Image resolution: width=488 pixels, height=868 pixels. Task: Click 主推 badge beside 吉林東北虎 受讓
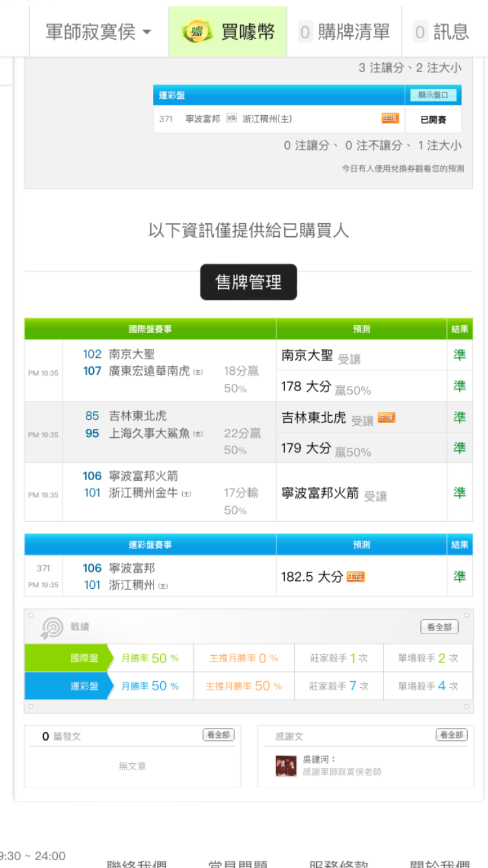386,418
